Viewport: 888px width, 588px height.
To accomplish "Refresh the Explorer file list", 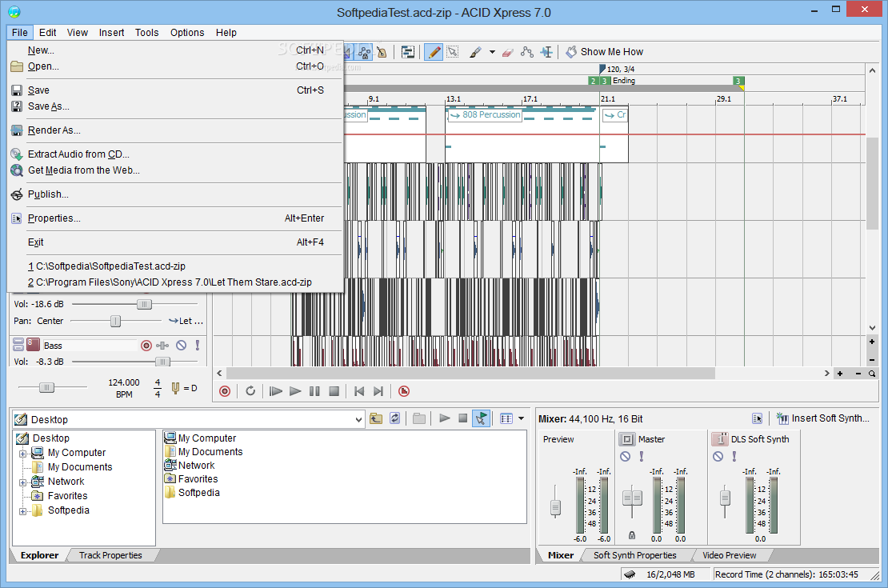I will click(394, 418).
